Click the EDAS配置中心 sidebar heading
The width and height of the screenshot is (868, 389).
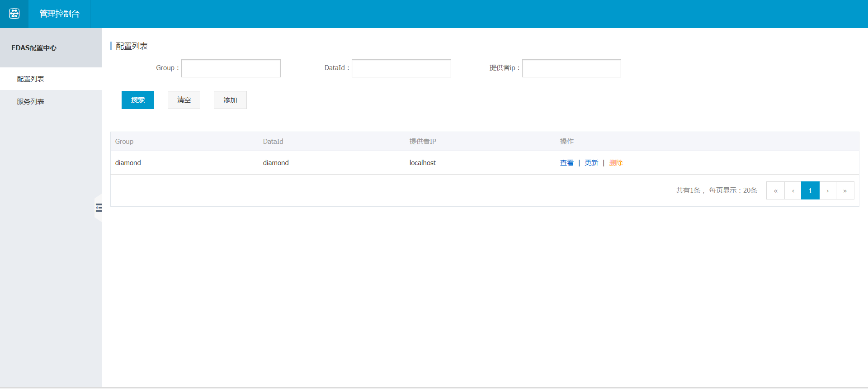(x=34, y=47)
